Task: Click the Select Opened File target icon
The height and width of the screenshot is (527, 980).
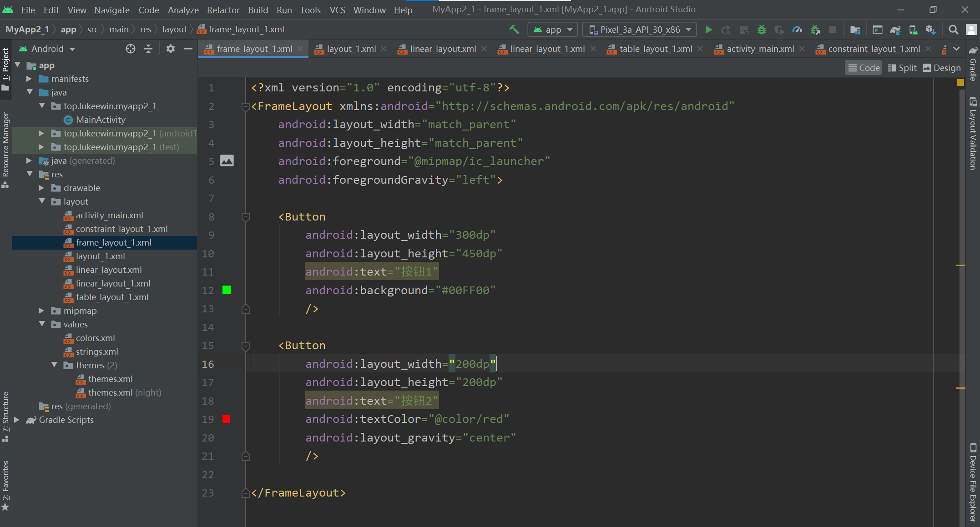Action: click(x=131, y=49)
